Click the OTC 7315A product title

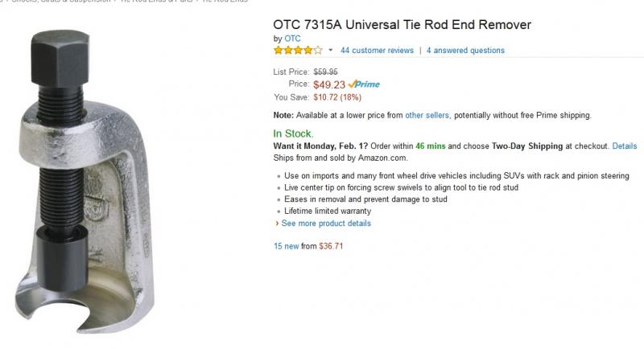402,24
